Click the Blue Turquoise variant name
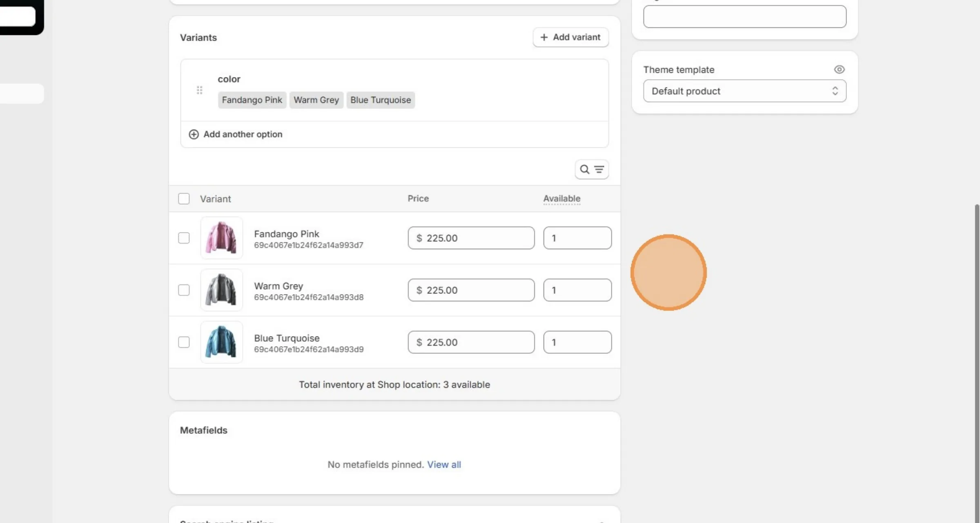This screenshot has width=980, height=523. [287, 338]
